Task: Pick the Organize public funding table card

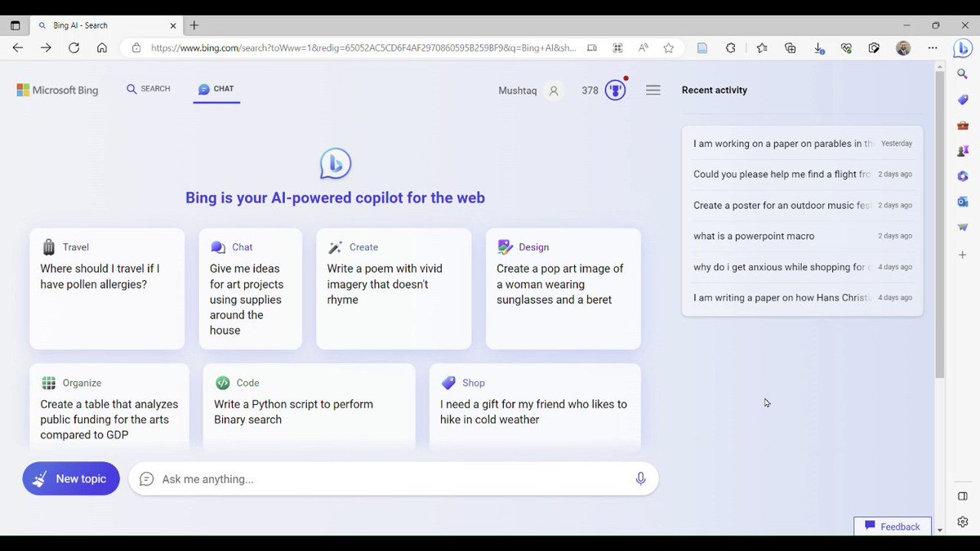Action: click(109, 407)
